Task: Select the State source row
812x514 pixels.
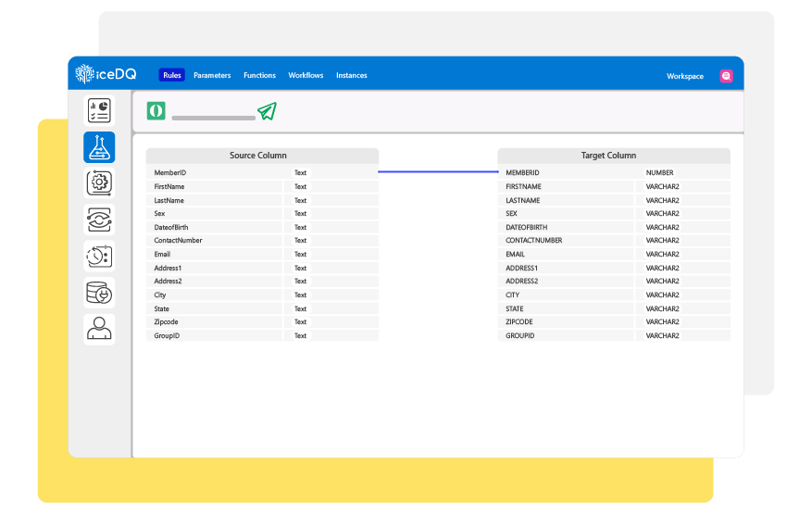Action: [x=262, y=308]
